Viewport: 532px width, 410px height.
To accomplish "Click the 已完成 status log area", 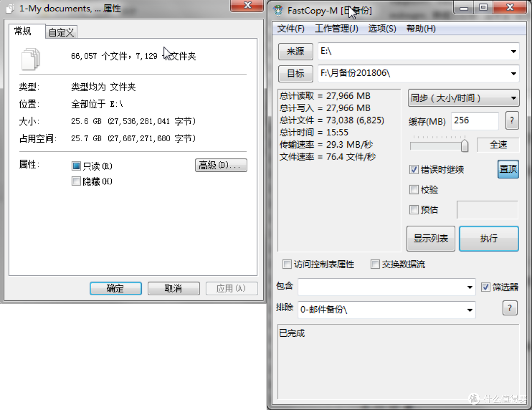I will tap(399, 361).
